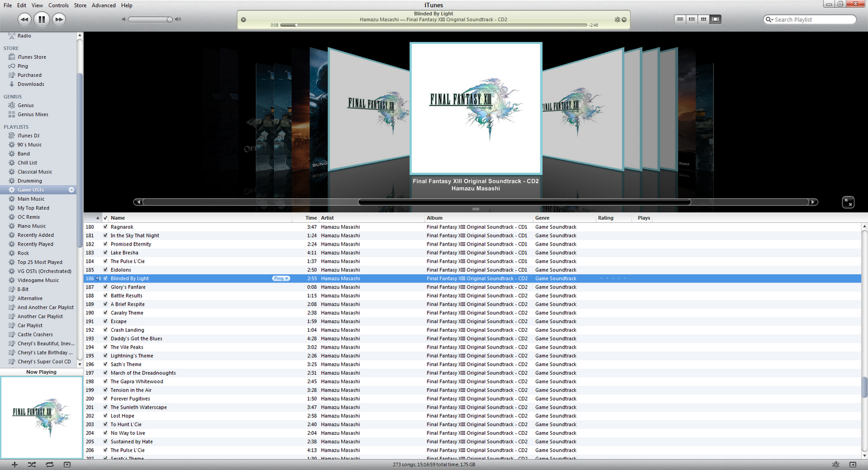Start Genius from the display panel atom icon
The height and width of the screenshot is (470, 868).
click(617, 20)
